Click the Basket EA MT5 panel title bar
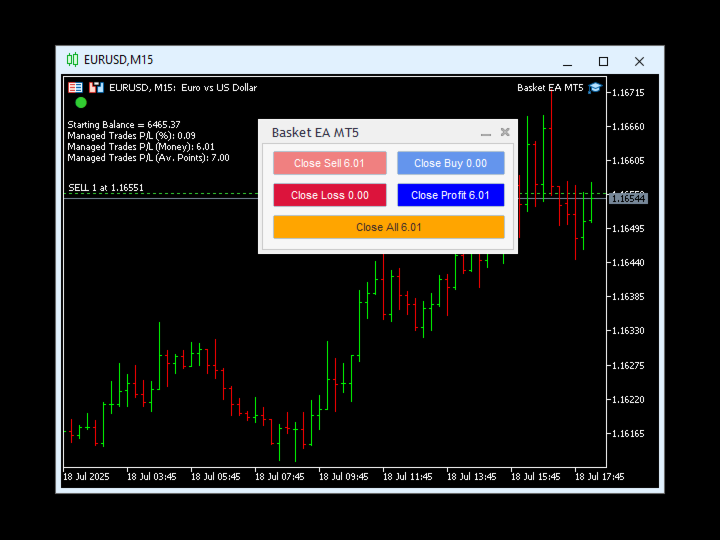Image resolution: width=720 pixels, height=540 pixels. tap(388, 132)
